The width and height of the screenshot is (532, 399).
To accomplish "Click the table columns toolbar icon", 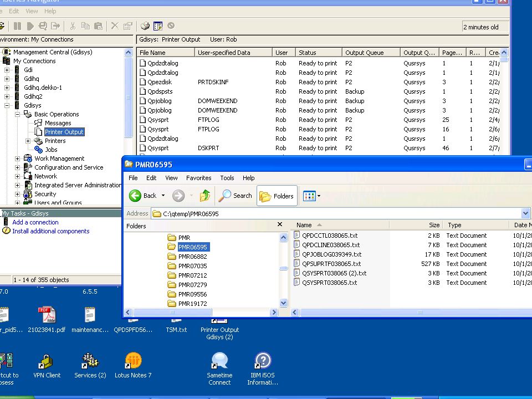I will point(158,26).
